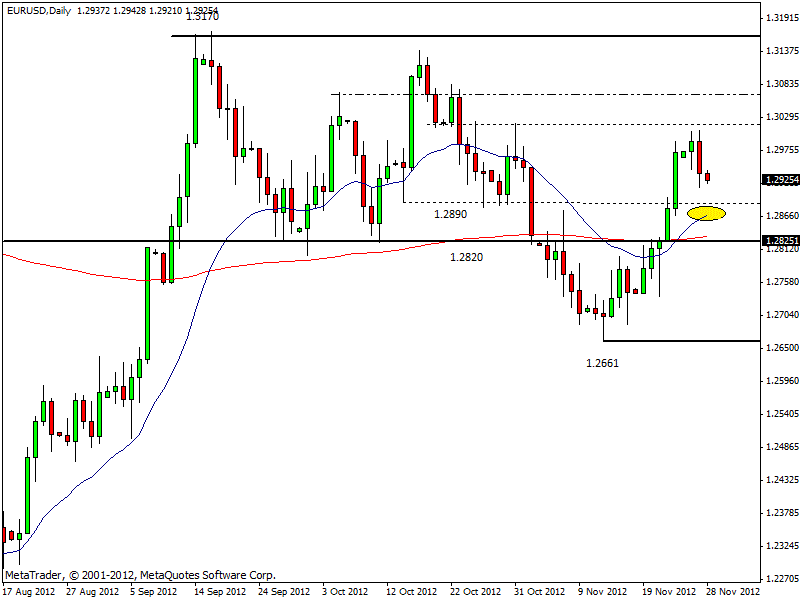Click the MetaTrader copyright text
Viewport: 800px width, 600px height.
tap(140, 575)
